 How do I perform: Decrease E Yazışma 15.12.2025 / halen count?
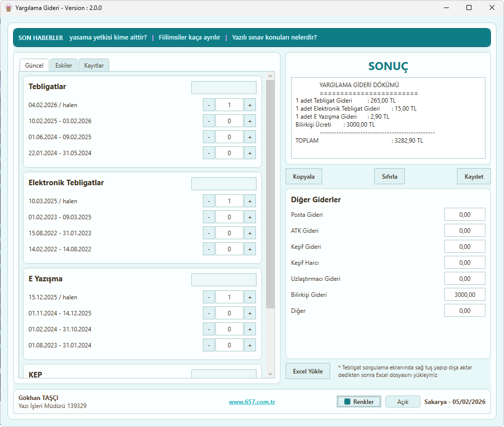click(209, 297)
